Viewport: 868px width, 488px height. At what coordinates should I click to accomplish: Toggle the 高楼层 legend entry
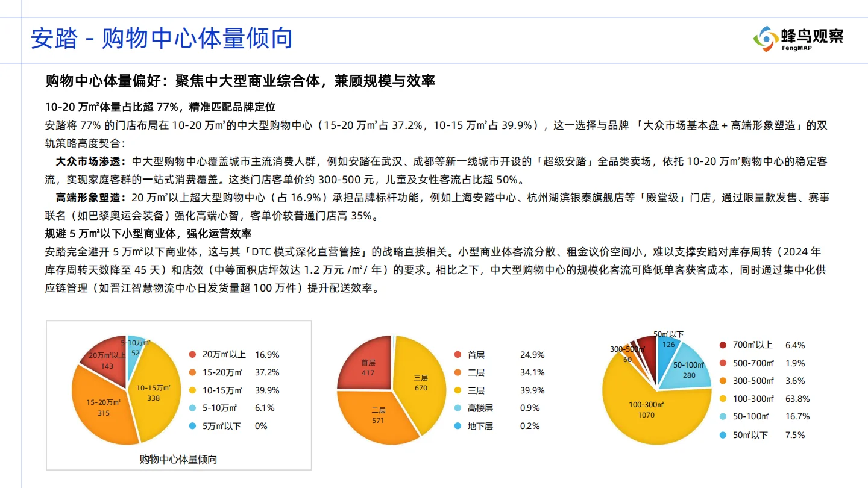[476, 408]
